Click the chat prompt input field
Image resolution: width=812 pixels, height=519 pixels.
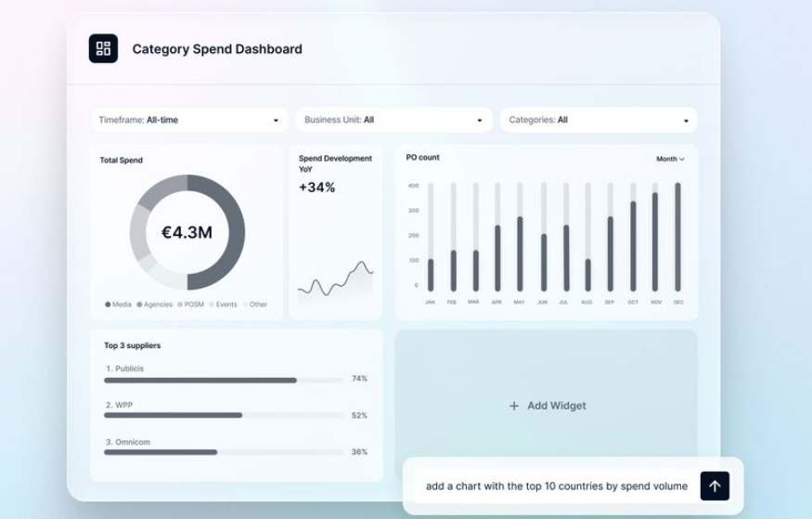(x=556, y=486)
